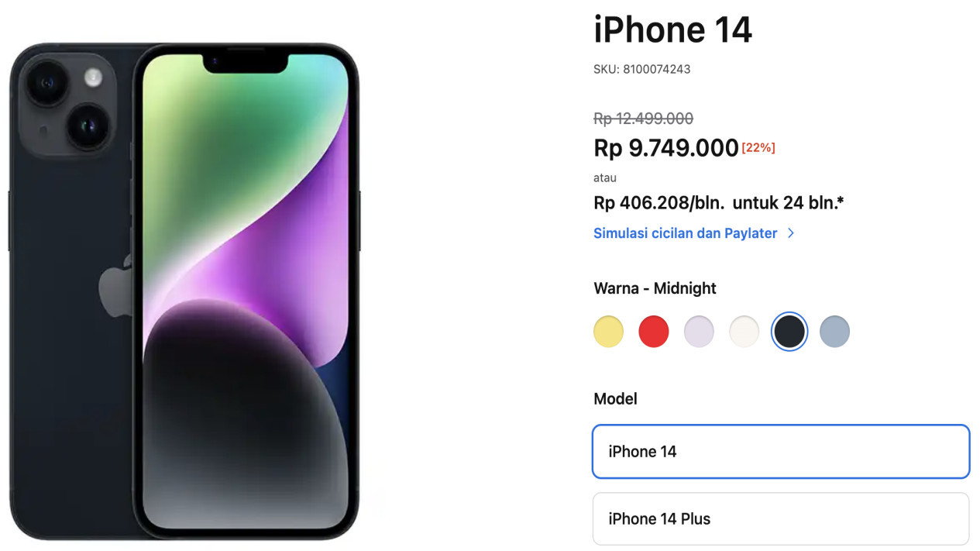
Task: Click the 22% discount badge
Action: coord(758,147)
